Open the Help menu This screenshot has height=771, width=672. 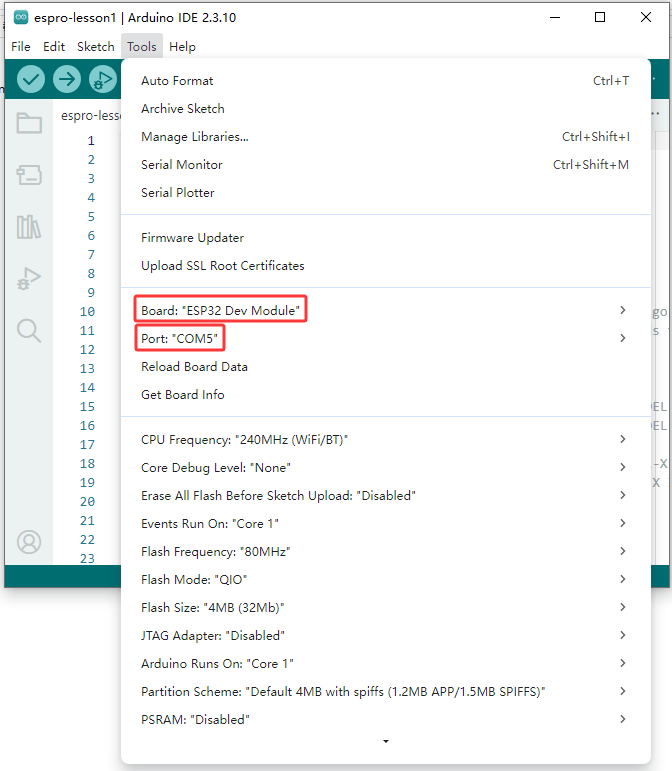tap(182, 47)
